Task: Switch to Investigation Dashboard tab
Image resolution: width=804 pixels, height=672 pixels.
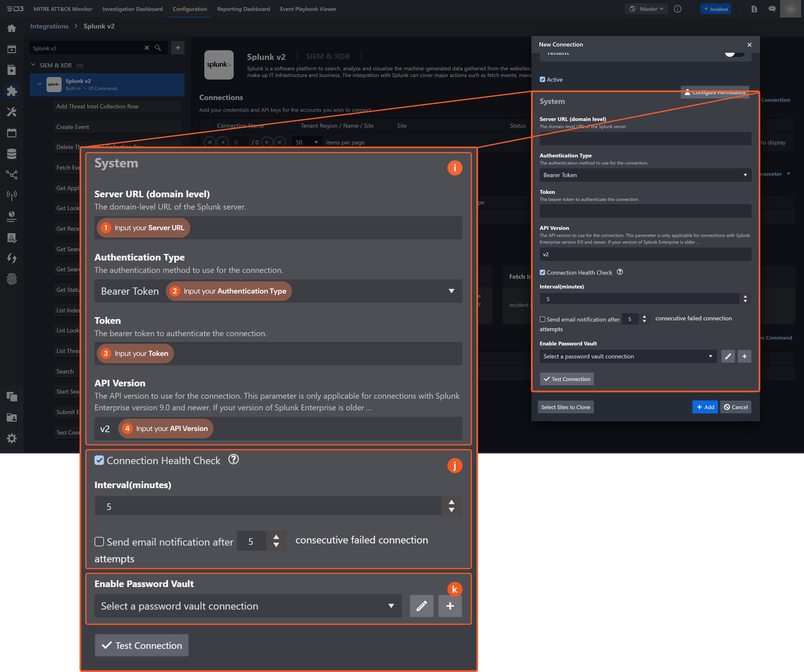Action: coord(133,9)
